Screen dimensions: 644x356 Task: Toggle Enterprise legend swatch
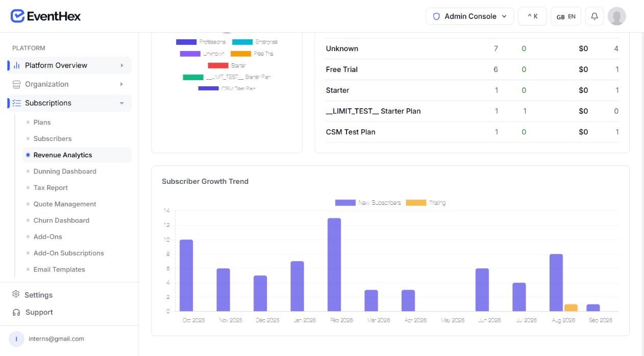242,42
